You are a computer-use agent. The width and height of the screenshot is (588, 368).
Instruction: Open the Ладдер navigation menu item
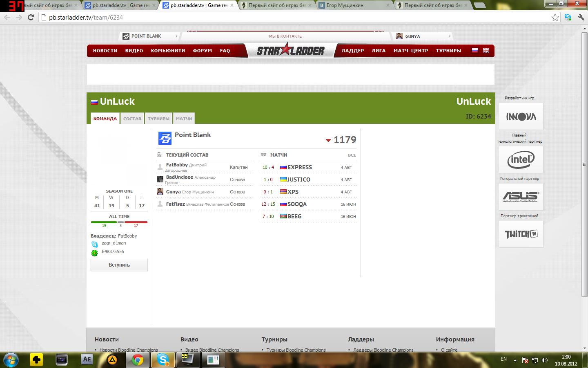[353, 51]
